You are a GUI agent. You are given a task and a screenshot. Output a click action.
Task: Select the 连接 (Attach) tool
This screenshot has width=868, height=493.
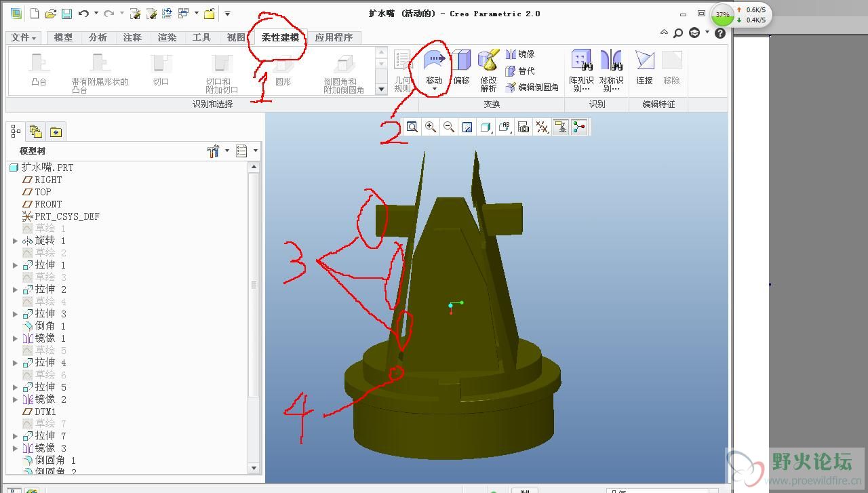tap(644, 67)
